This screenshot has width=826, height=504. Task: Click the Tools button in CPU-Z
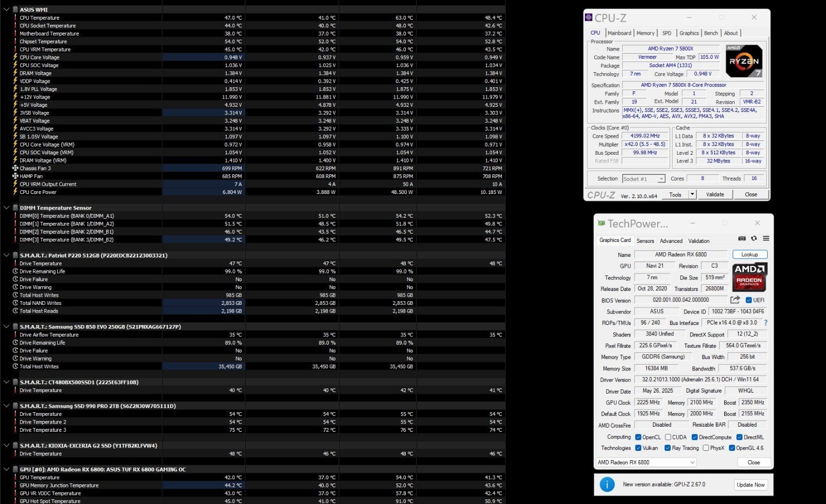pos(675,194)
